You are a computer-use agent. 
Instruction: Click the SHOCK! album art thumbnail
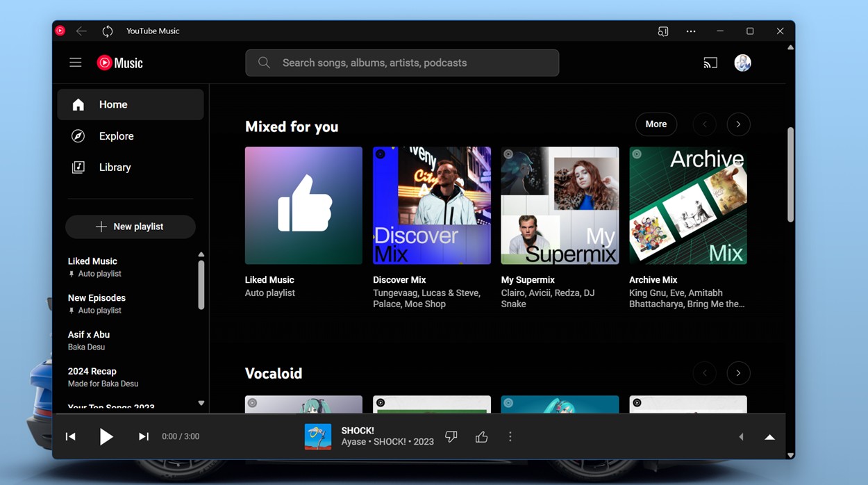coord(318,436)
